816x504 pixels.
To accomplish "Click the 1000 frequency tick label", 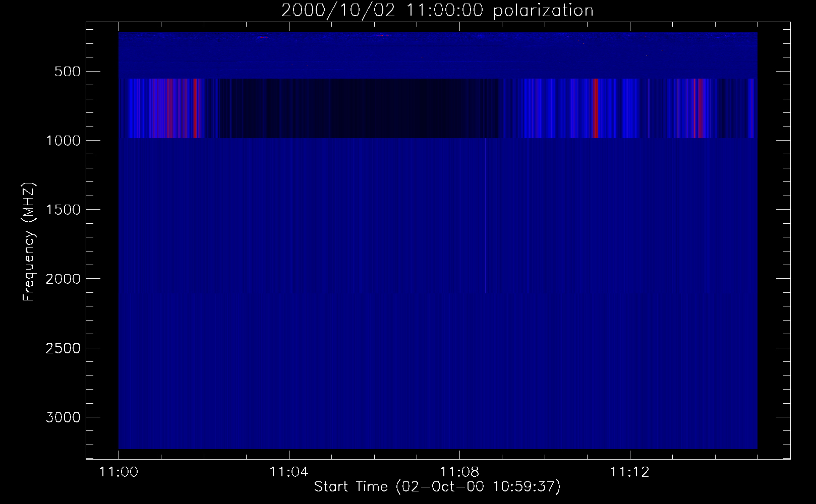I will point(63,141).
